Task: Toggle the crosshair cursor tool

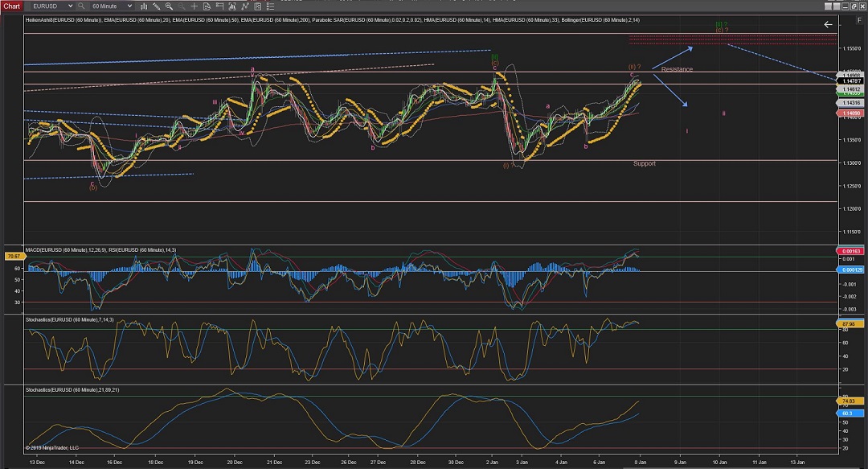Action: click(x=194, y=6)
